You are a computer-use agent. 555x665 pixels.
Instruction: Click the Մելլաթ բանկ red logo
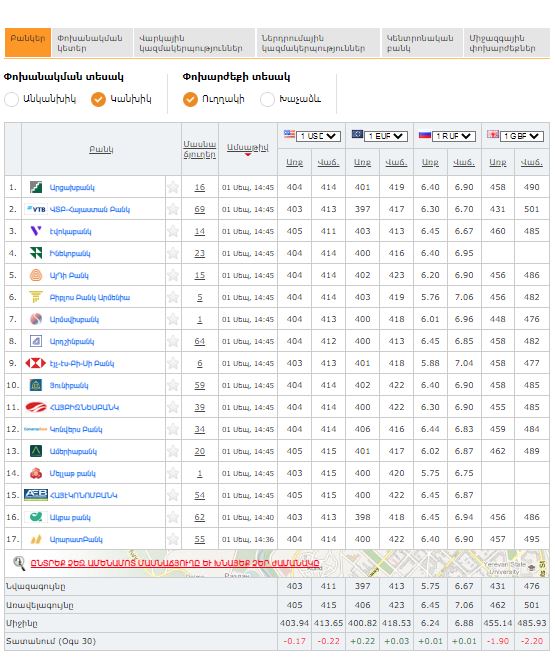click(x=36, y=473)
